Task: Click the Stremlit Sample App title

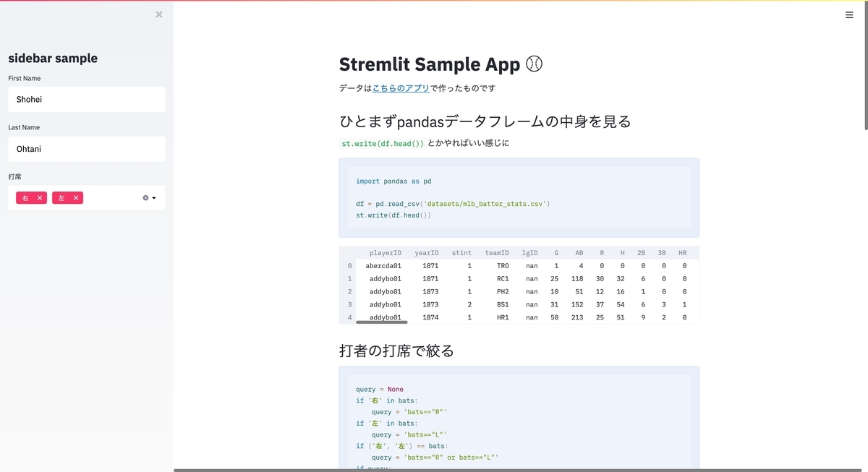Action: (x=430, y=64)
